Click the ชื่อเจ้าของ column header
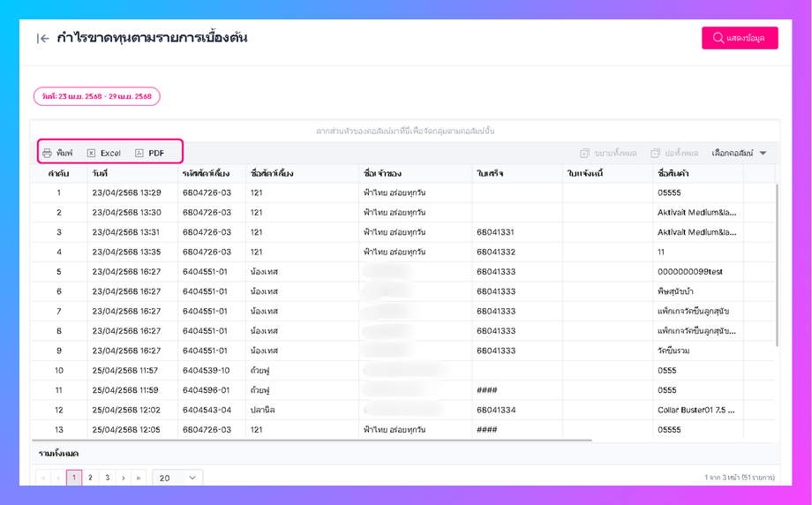Viewport: 812px width, 505px height. [416, 174]
